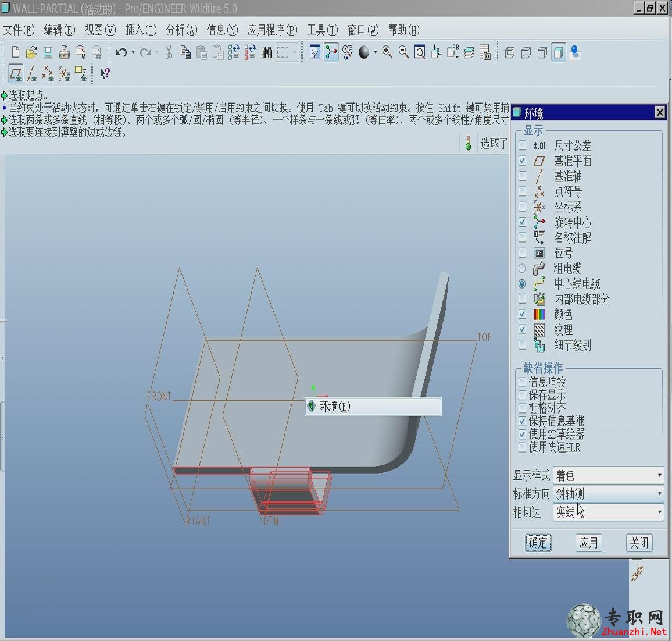Image resolution: width=672 pixels, height=641 pixels.
Task: Toggle datum planes display toolbar icon
Action: click(16, 74)
